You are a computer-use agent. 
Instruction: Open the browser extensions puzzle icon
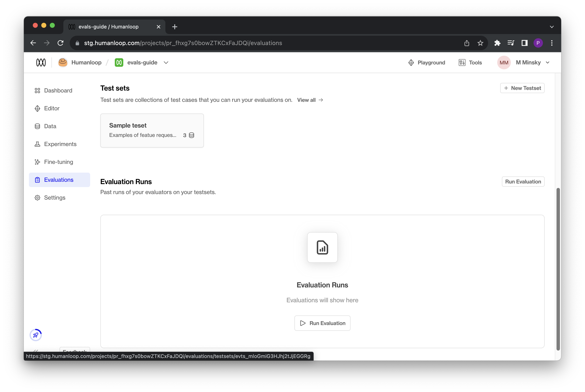point(497,43)
